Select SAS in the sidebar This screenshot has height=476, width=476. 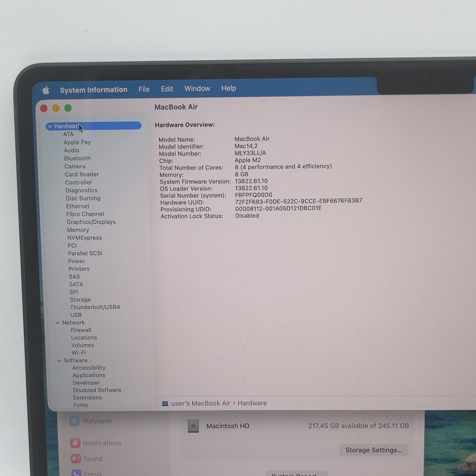[x=74, y=277]
